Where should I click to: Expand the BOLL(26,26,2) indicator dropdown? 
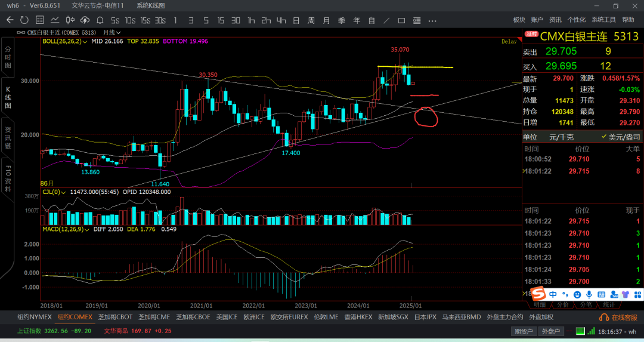pyautogui.click(x=65, y=42)
